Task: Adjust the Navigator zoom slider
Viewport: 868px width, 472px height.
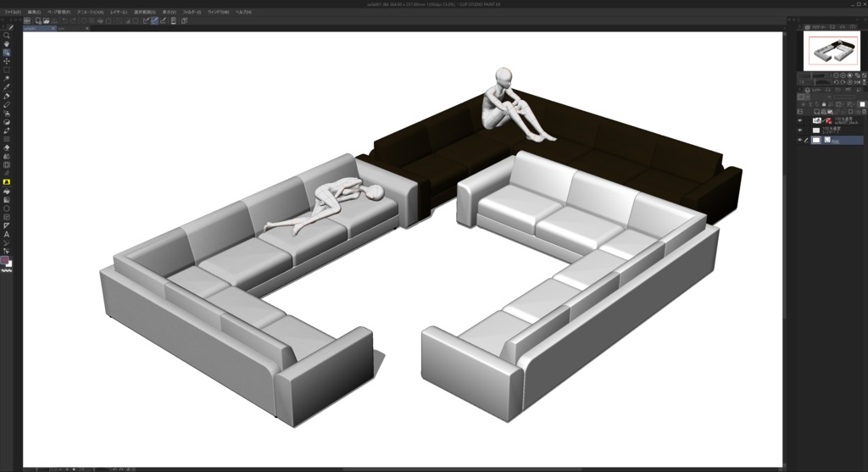Action: click(811, 75)
